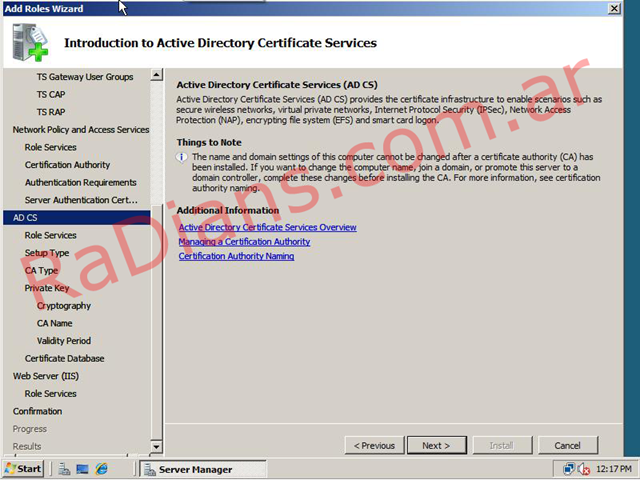Open Managing a Certification Authority link
The width and height of the screenshot is (640, 480).
pyautogui.click(x=244, y=242)
